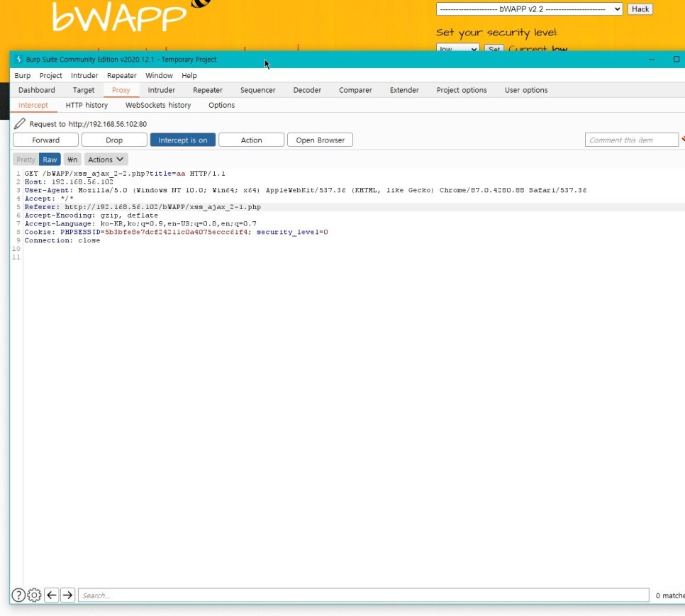Open the WebSockets history sub-tab
The height and width of the screenshot is (616, 685).
click(x=158, y=105)
